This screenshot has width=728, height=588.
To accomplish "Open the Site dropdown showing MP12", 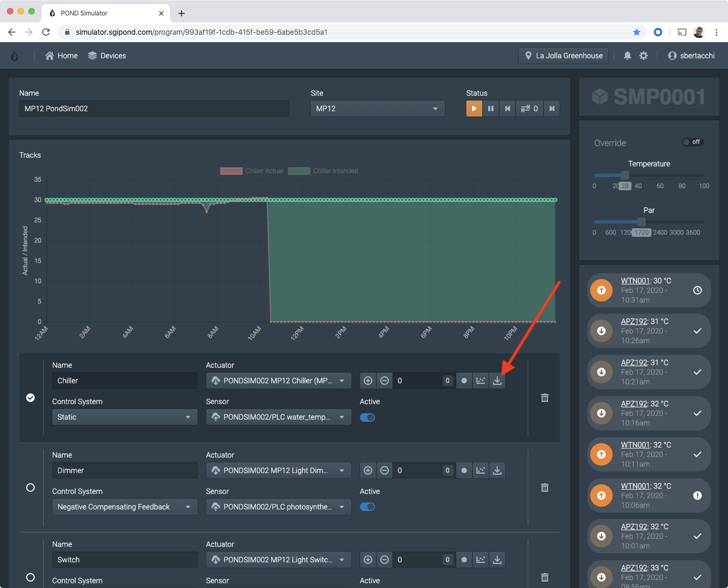I will (377, 109).
